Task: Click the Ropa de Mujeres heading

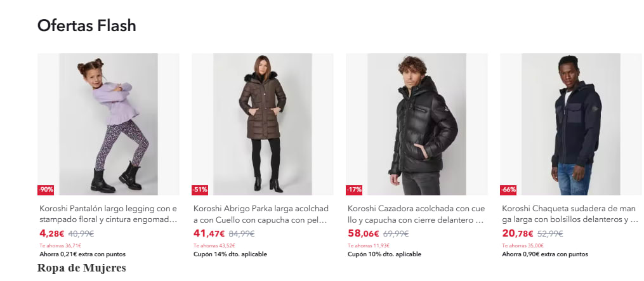Action: (x=82, y=268)
